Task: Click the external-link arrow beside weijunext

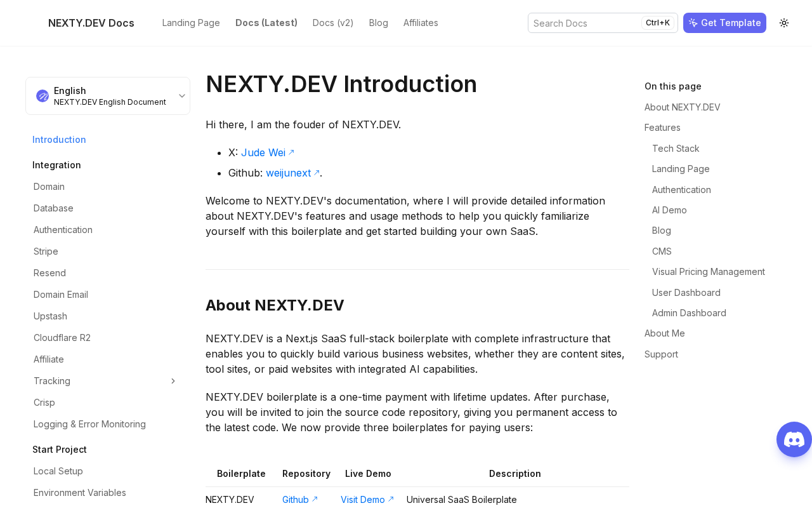Action: tap(317, 173)
